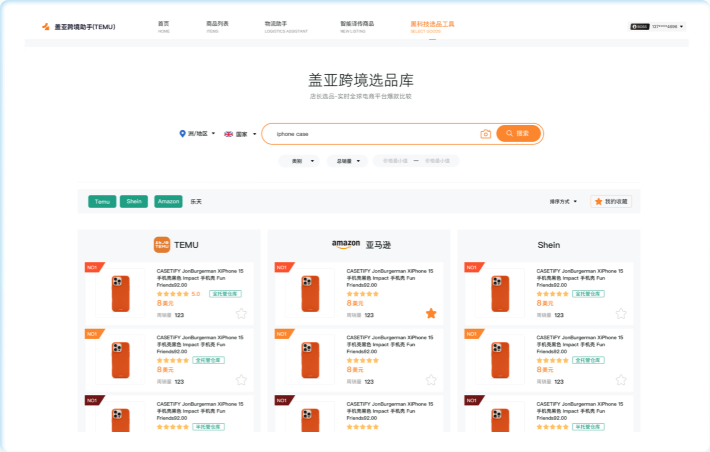710x452 pixels.
Task: Click the star icon on My Favorites button
Action: tap(599, 201)
